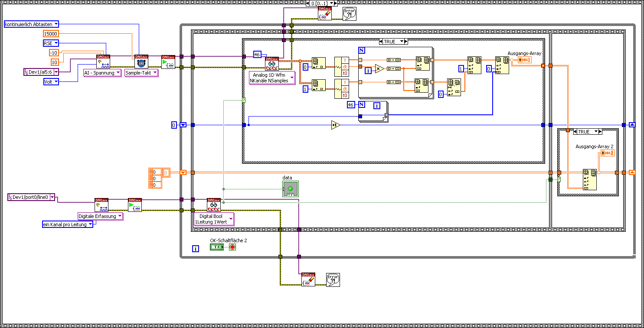644x328 pixels.
Task: Click the OK-Schaltfläche 2 label text
Action: click(229, 240)
